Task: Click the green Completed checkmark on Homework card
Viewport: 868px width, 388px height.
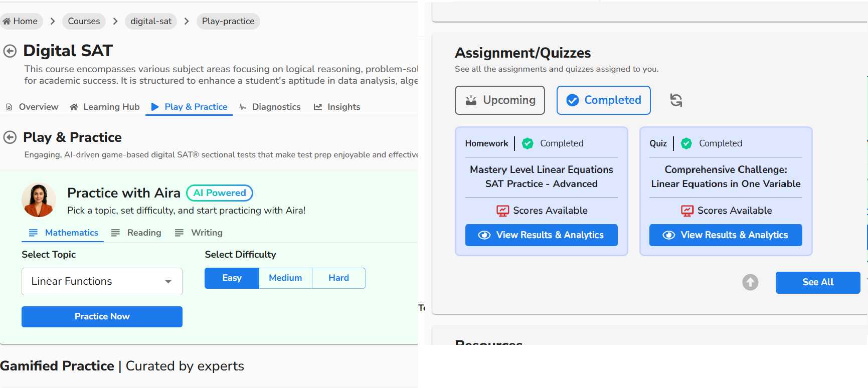Action: pyautogui.click(x=528, y=143)
